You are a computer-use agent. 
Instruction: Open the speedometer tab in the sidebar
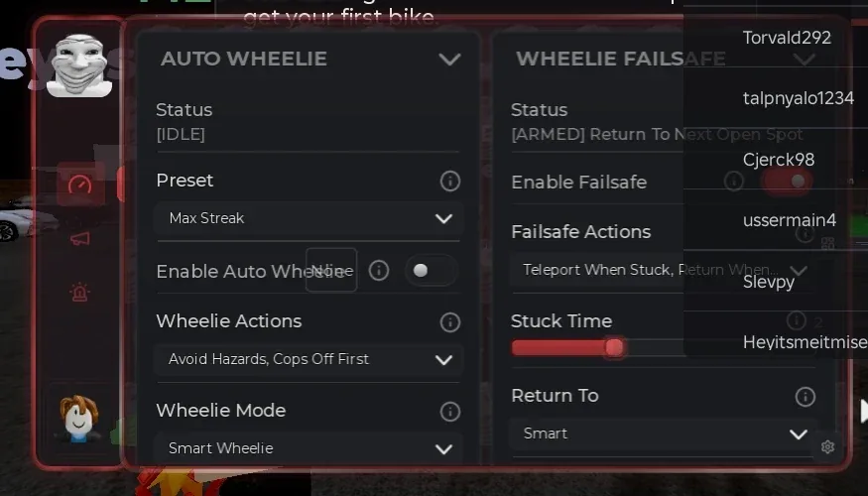point(80,185)
